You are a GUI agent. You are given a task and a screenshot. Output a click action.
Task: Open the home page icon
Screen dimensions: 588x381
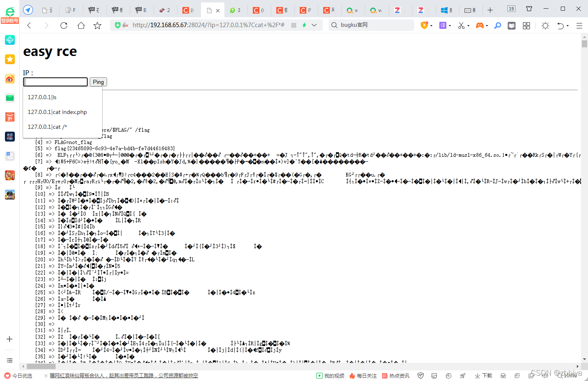click(81, 26)
